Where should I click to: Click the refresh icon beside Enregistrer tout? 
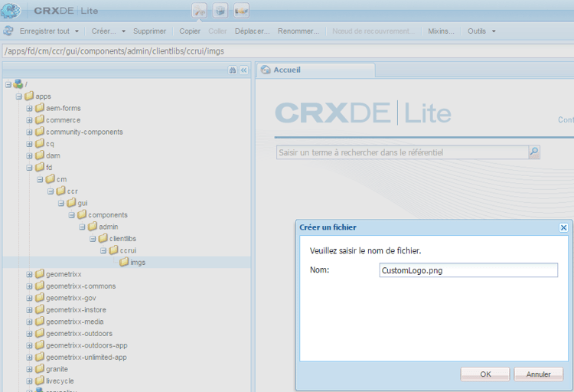[x=8, y=31]
